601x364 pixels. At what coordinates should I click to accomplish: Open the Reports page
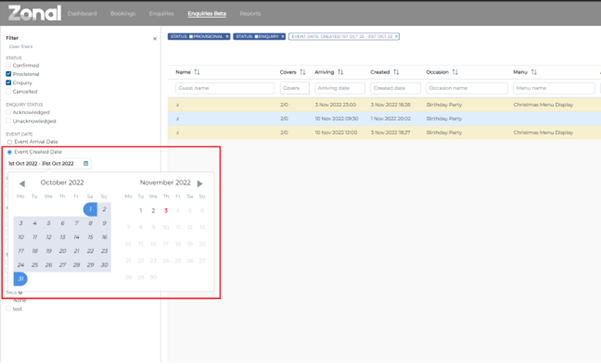coord(250,13)
